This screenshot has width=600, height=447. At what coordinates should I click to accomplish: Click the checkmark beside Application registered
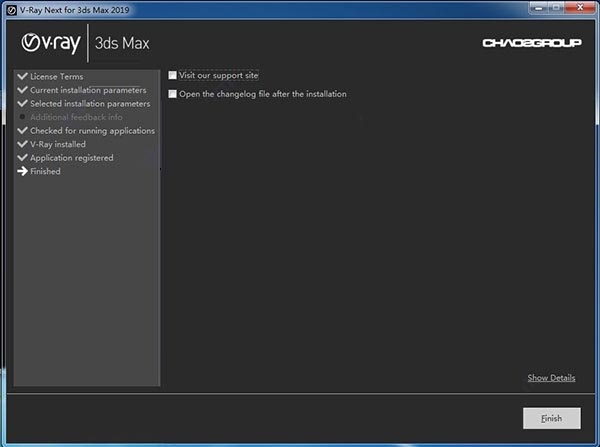click(23, 157)
